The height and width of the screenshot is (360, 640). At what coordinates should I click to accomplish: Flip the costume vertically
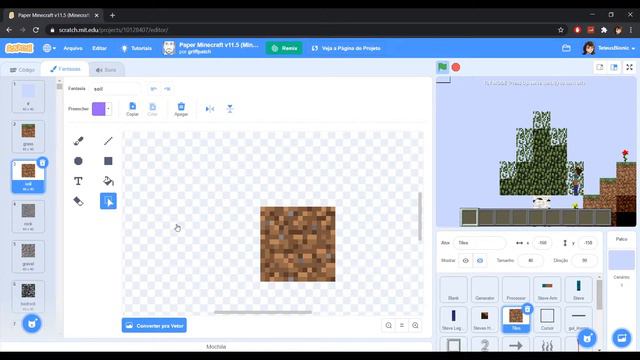230,109
